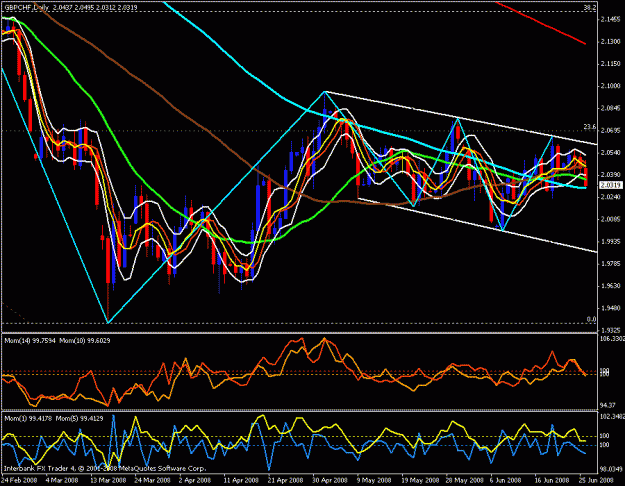Click the 2.0240 price axis value
The width and height of the screenshot is (625, 486).
(x=610, y=197)
